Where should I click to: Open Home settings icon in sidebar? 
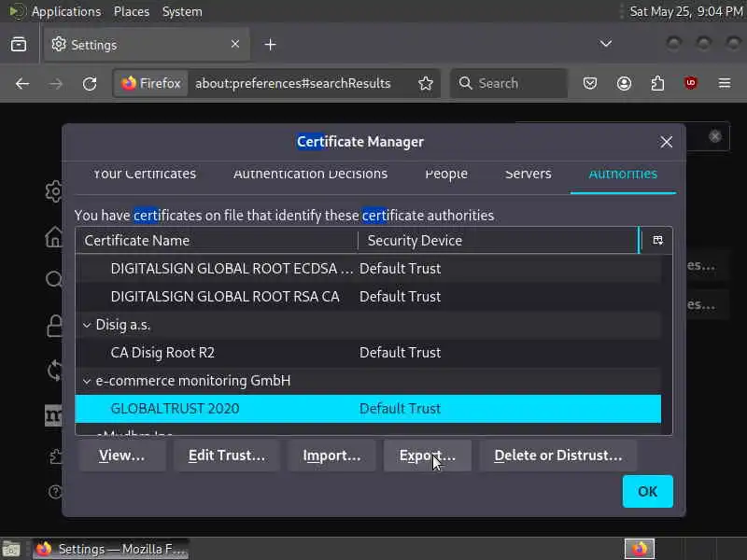click(x=54, y=236)
